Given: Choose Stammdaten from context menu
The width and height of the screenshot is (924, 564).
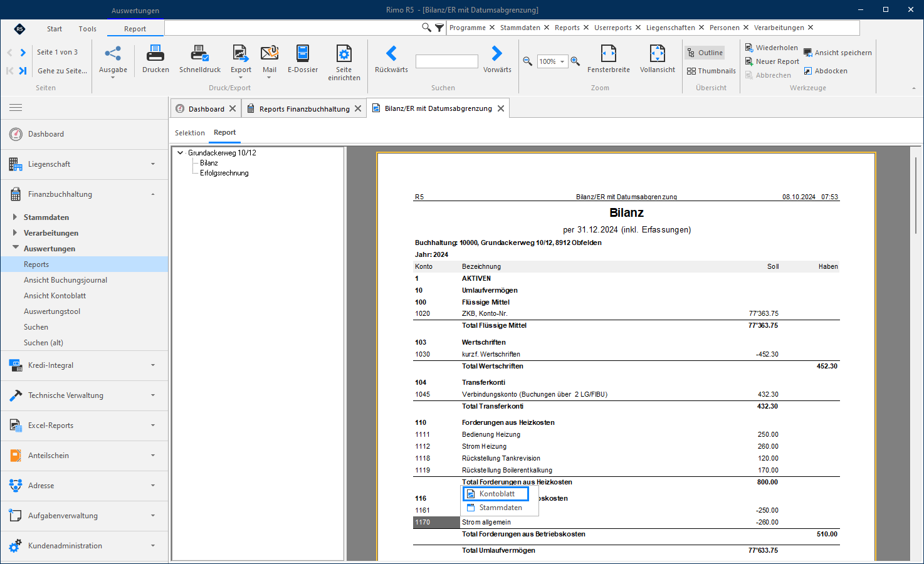Looking at the screenshot, I should click(500, 508).
